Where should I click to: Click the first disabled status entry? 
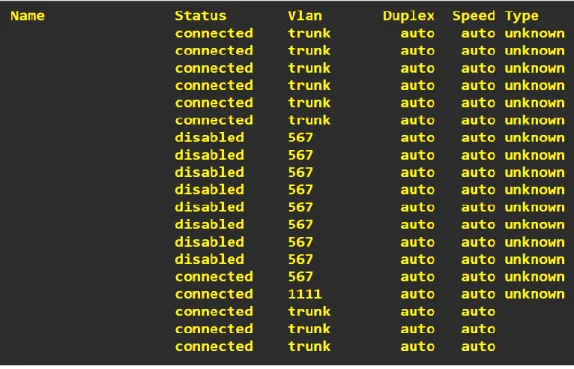point(209,138)
